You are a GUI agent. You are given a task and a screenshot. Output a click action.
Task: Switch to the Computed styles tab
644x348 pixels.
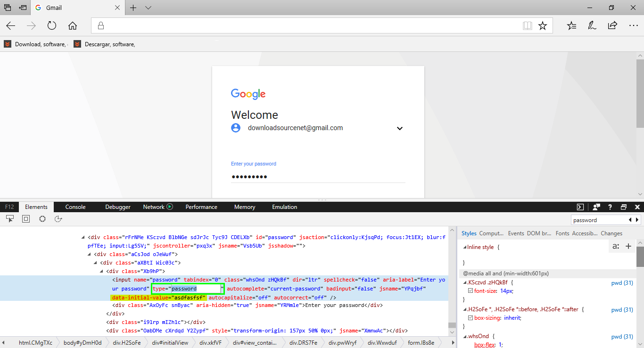pyautogui.click(x=492, y=233)
